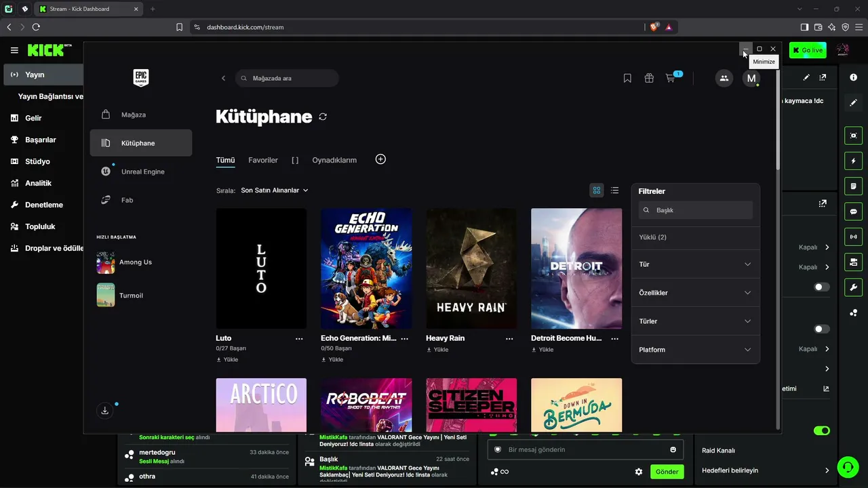Switch library to grid view
This screenshot has height=488, width=868.
pyautogui.click(x=597, y=190)
